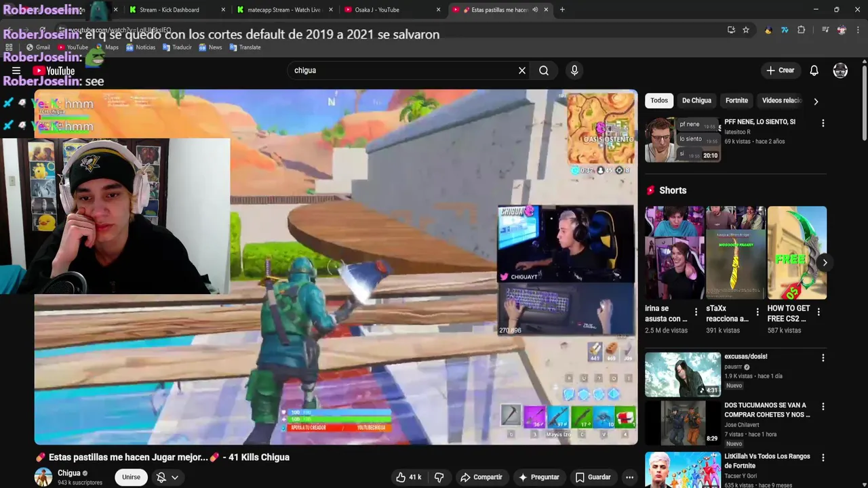868x488 pixels.
Task: Open Chigua channel avatar
Action: (x=43, y=477)
